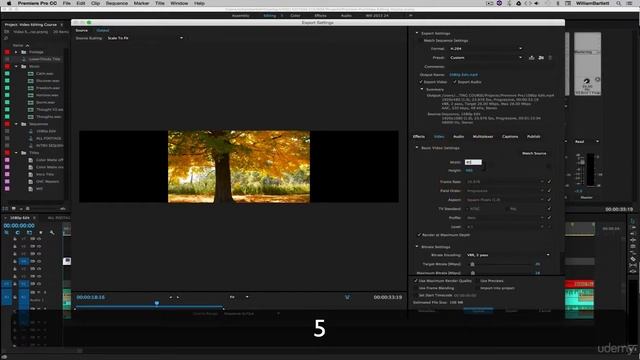Switch to the Audio tab
Screen dimensions: 640x360
(458, 136)
